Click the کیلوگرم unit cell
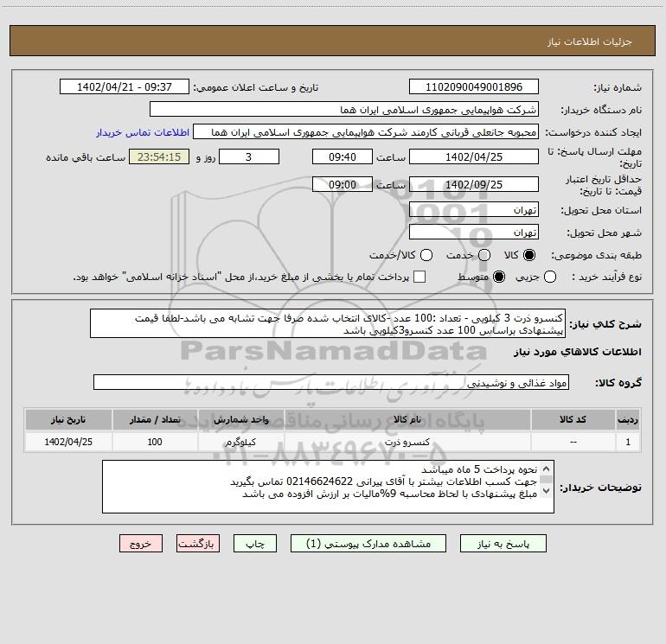 240,442
